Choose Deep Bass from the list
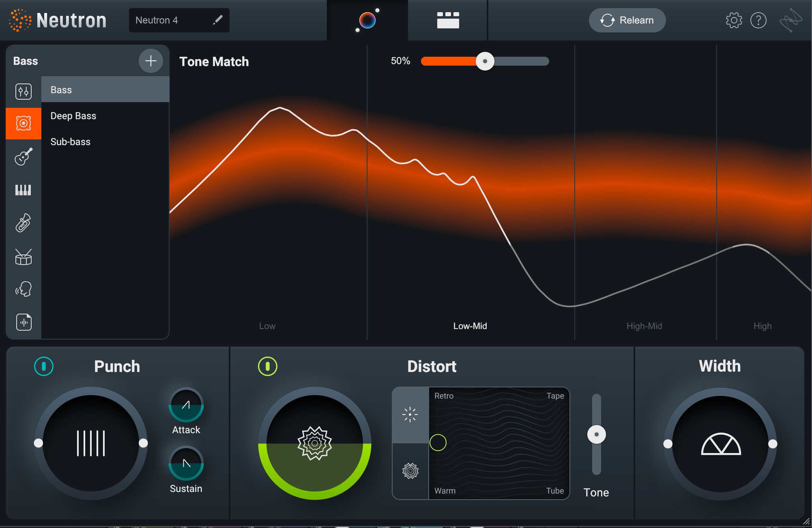 pyautogui.click(x=73, y=116)
